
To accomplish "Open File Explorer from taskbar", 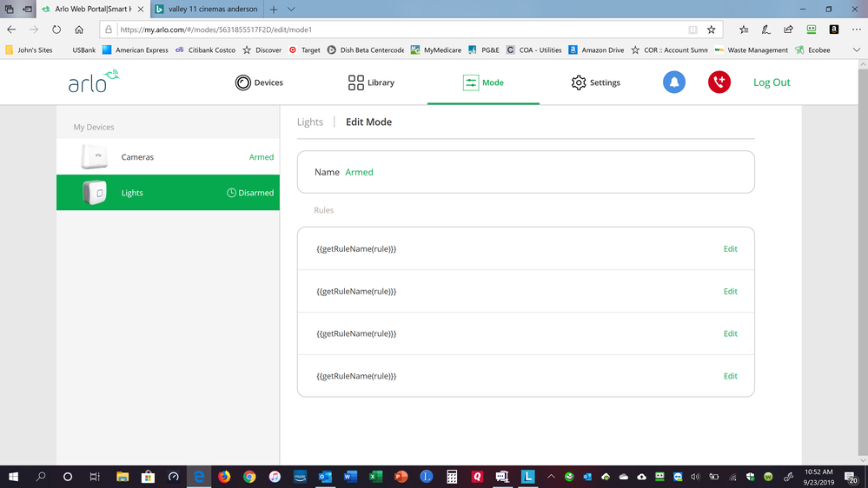I will point(123,477).
